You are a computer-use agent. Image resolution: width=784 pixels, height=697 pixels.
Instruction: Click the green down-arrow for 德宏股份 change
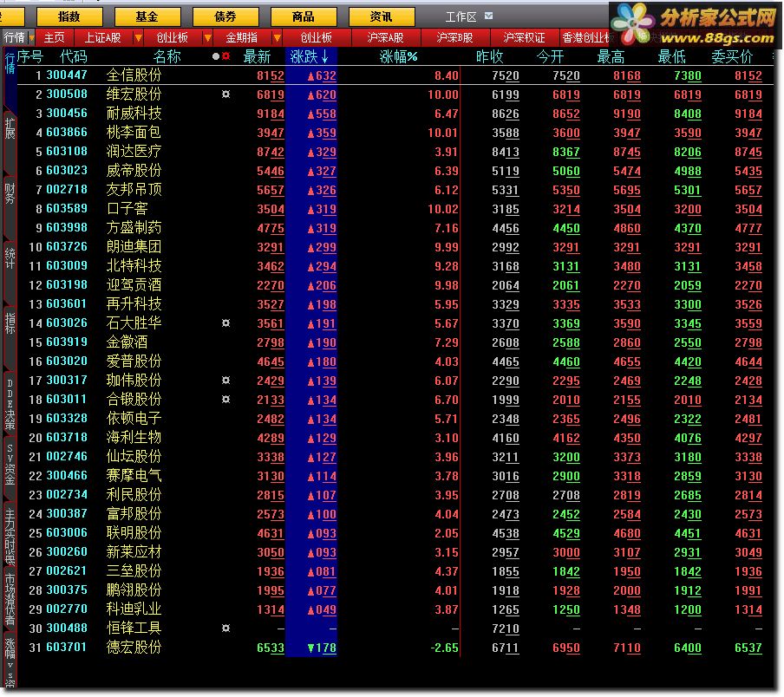click(311, 648)
